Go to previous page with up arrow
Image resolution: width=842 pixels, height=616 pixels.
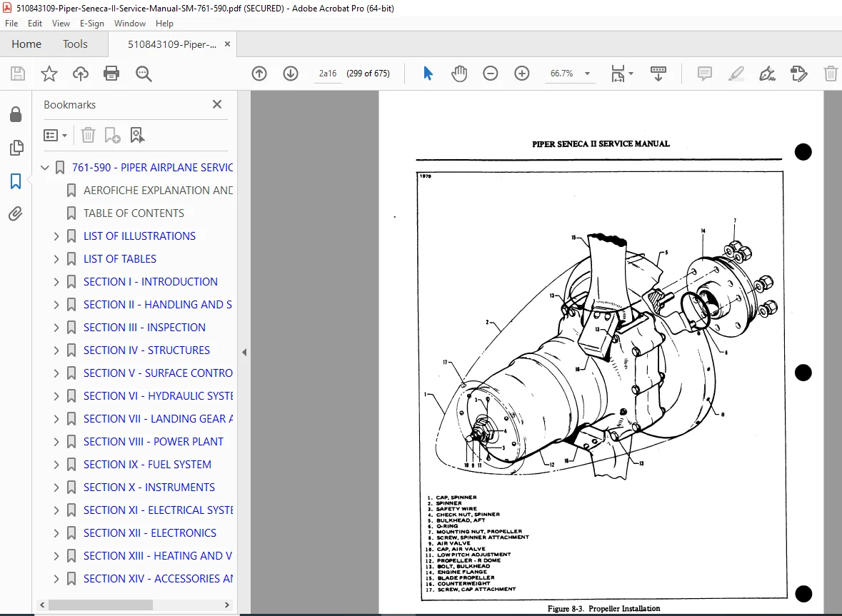point(259,74)
